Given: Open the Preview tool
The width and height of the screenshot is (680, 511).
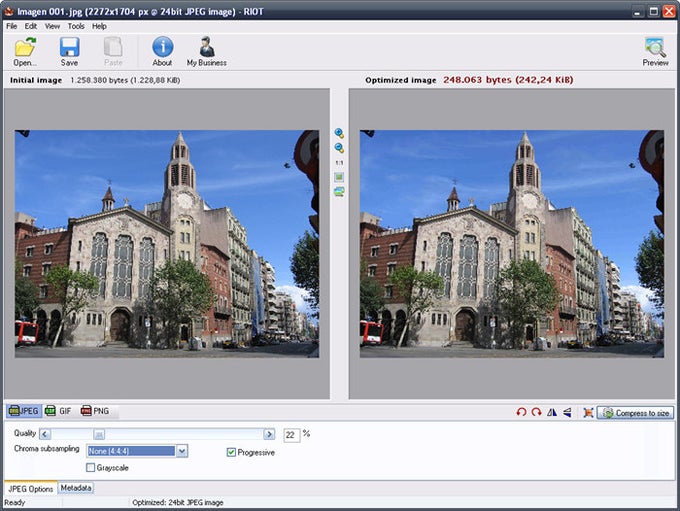Looking at the screenshot, I should [655, 51].
